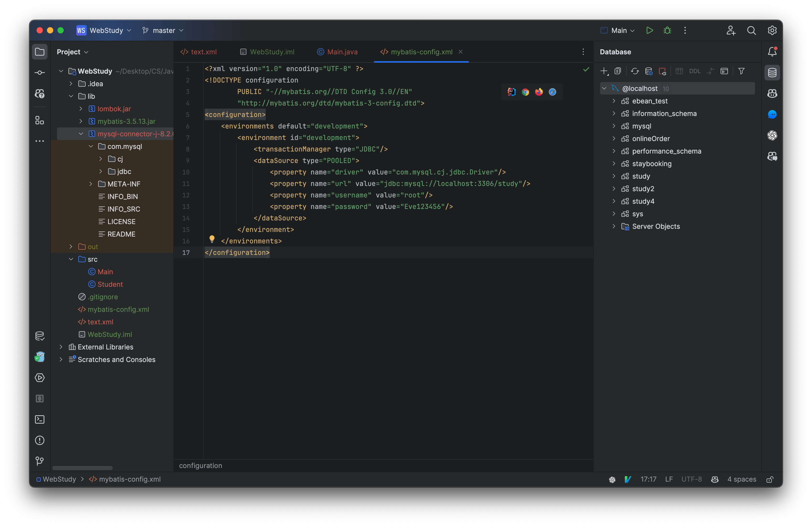Open Data Source Properties in Database panel
The width and height of the screenshot is (812, 526).
click(649, 71)
